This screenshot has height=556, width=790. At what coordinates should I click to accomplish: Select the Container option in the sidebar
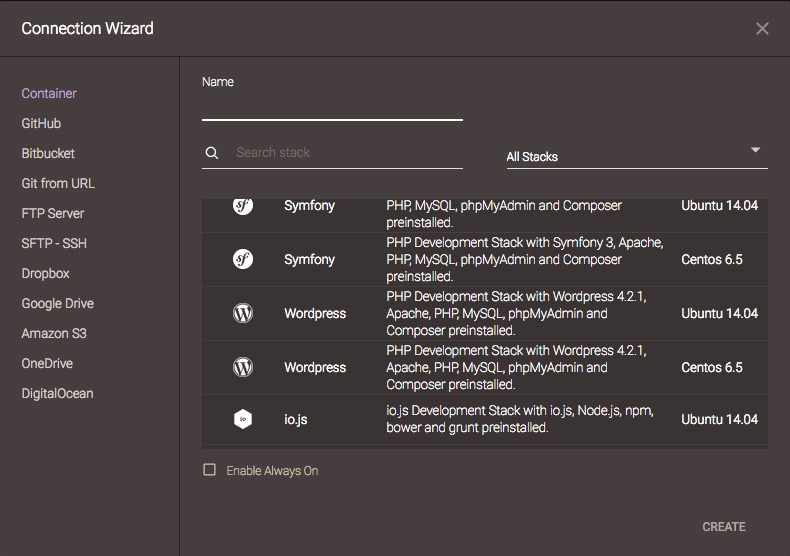(49, 94)
